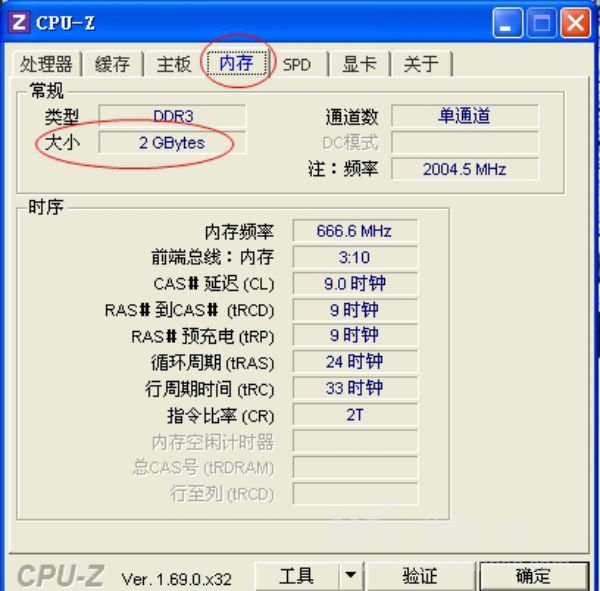The width and height of the screenshot is (600, 591).
Task: Expand the 工具 dropdown arrow
Action: pos(351,576)
